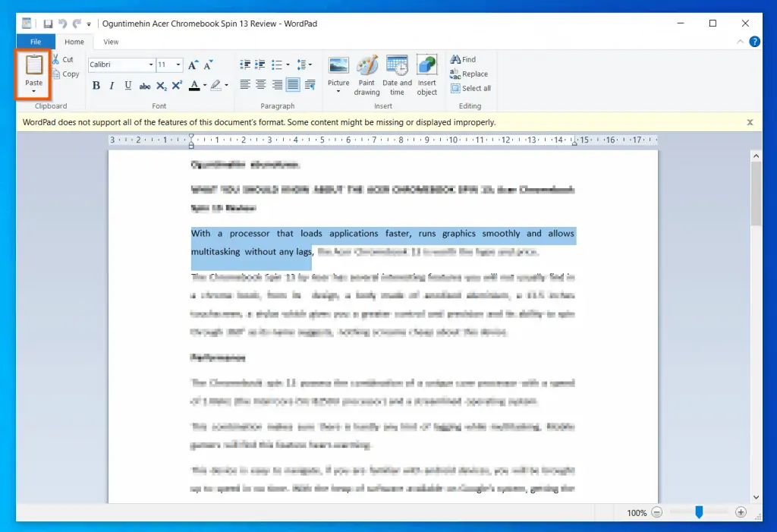Cut the selected text
Image resolution: width=777 pixels, height=532 pixels.
point(63,59)
